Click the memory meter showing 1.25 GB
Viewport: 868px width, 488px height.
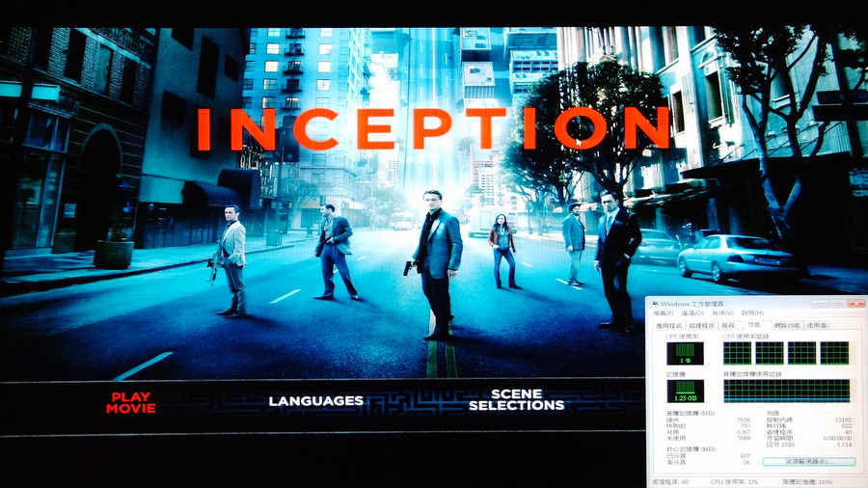point(685,392)
